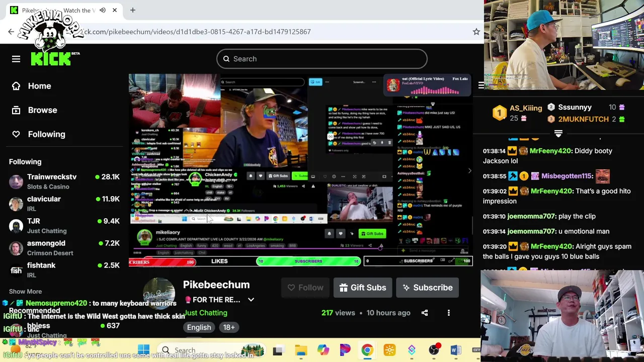Click the Home house icon
Image resolution: width=644 pixels, height=362 pixels.
click(16, 86)
